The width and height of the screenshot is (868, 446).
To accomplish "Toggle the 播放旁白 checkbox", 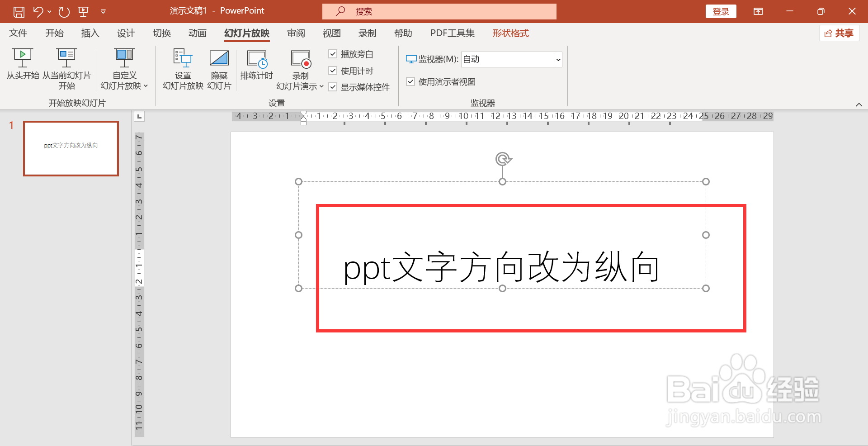I will pos(333,54).
